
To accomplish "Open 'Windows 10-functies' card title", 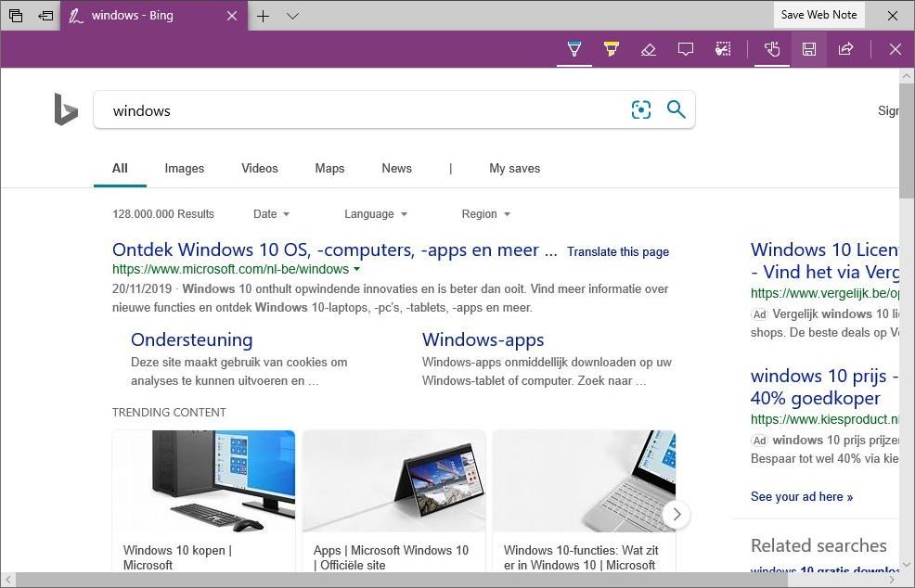I will point(581,557).
